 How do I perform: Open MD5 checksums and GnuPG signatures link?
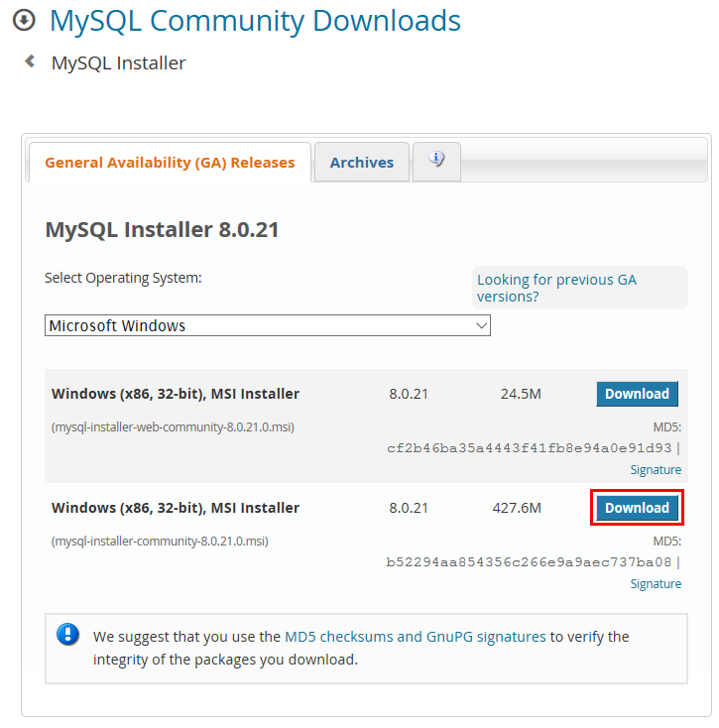pyautogui.click(x=415, y=637)
